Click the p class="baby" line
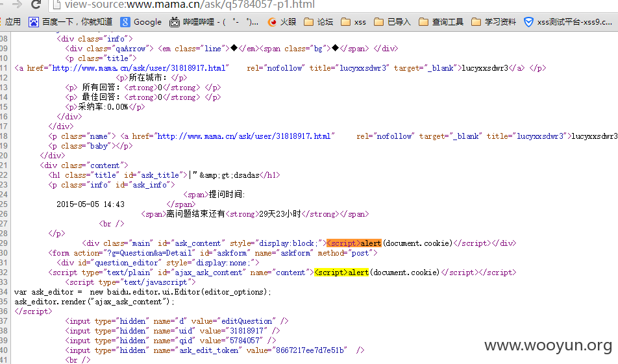 pyautogui.click(x=90, y=146)
